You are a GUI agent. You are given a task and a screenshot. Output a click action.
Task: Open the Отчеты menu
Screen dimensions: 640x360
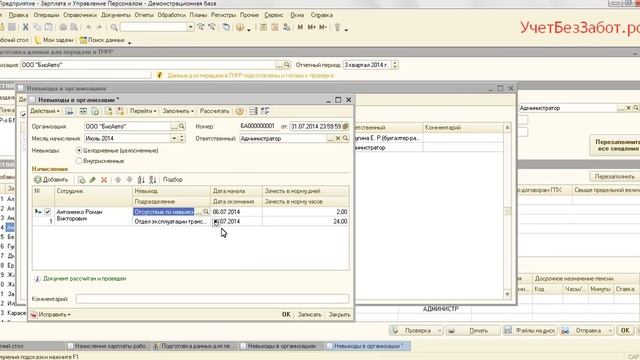click(x=144, y=15)
